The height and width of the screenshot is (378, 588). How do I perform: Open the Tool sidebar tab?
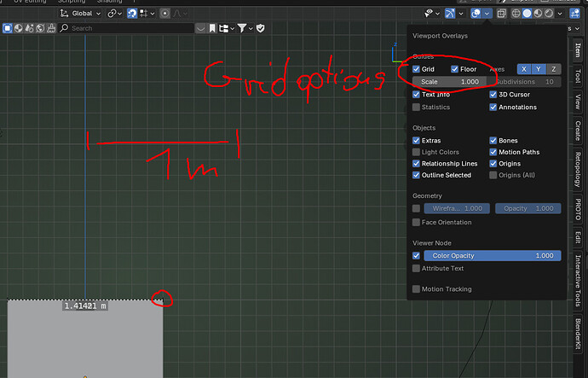pos(578,76)
